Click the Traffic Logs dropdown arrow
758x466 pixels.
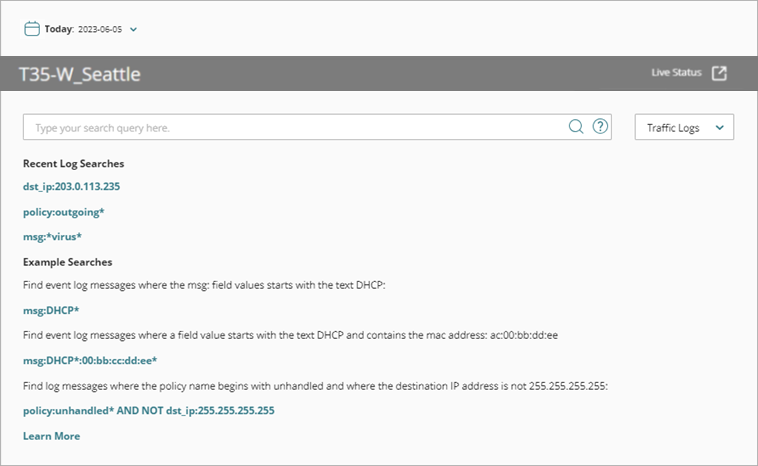point(718,128)
